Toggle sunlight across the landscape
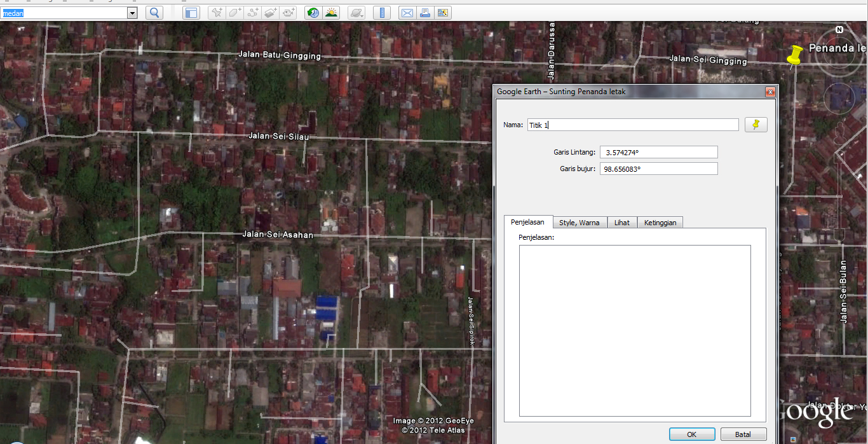Image resolution: width=868 pixels, height=444 pixels. (x=332, y=13)
